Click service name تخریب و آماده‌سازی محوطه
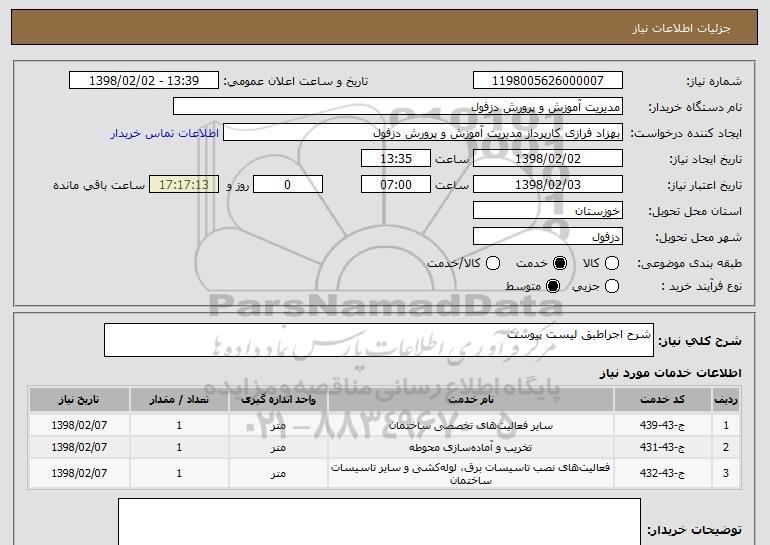Screen dimensions: 770x545 click(470, 447)
